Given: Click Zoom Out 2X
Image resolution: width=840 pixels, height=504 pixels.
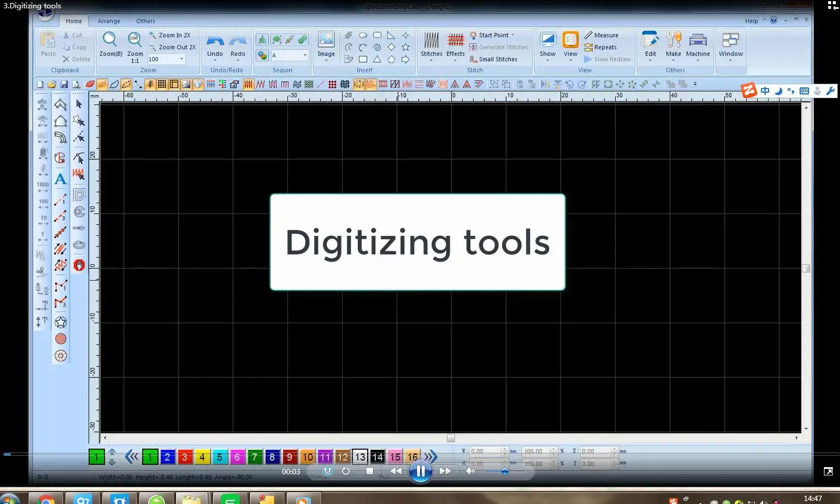Looking at the screenshot, I should pos(173,47).
